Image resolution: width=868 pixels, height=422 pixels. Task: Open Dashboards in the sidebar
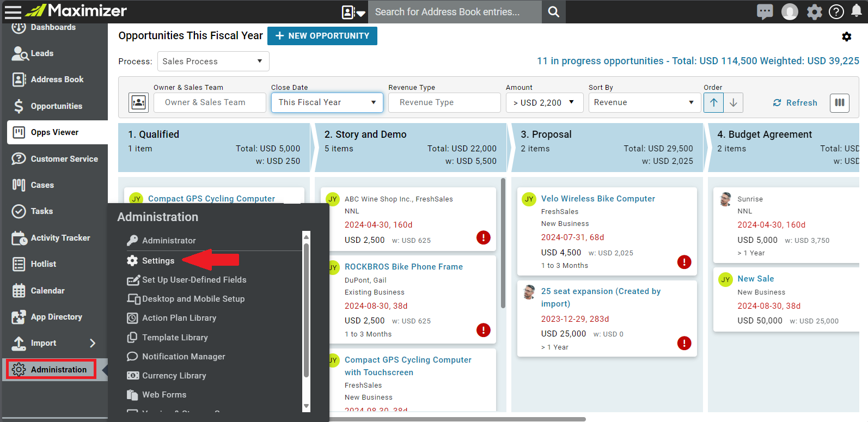coord(53,27)
